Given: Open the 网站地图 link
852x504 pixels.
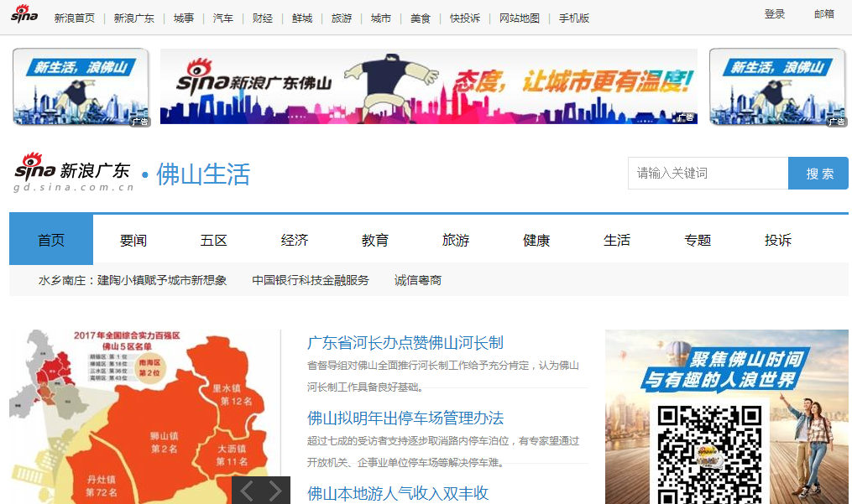Looking at the screenshot, I should tap(520, 18).
